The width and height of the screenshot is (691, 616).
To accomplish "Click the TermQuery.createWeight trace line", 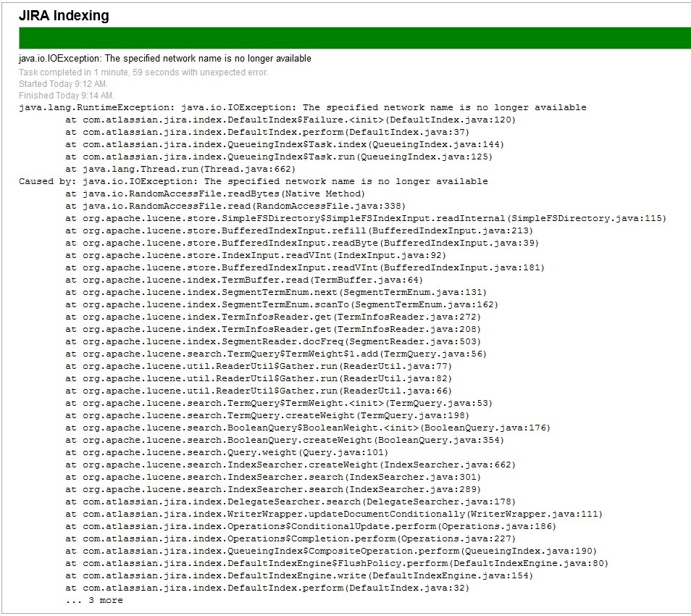I will point(267,416).
